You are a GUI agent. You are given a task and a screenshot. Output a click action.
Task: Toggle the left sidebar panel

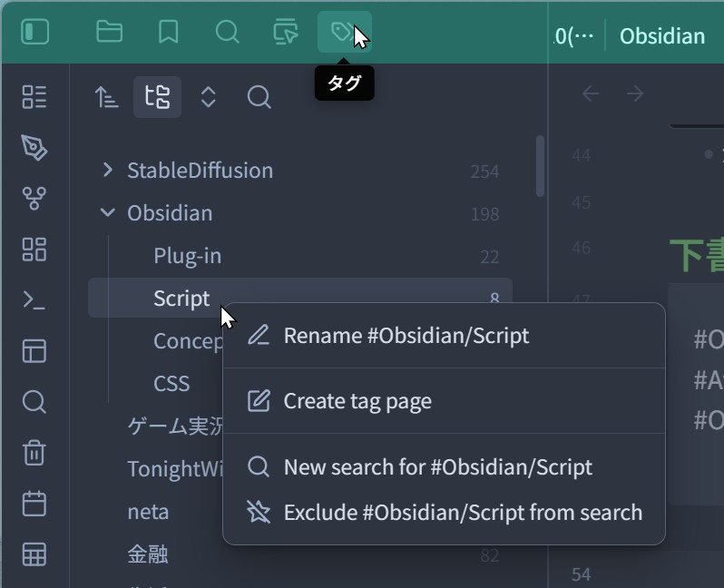coord(34,33)
